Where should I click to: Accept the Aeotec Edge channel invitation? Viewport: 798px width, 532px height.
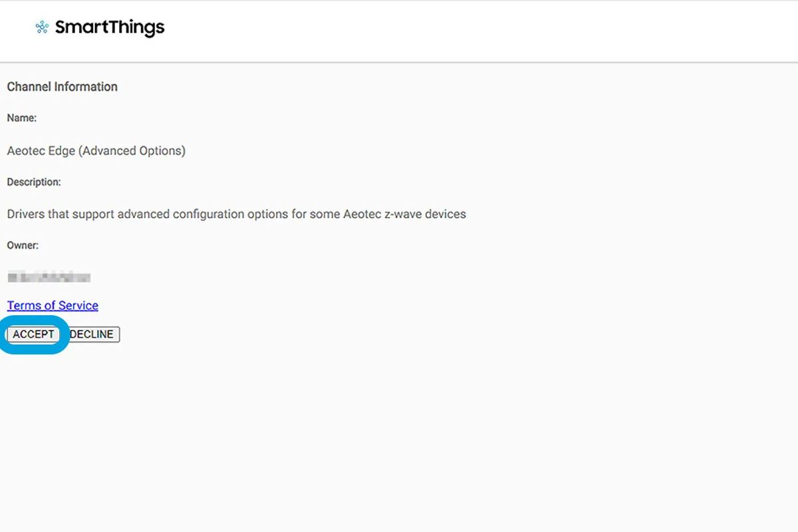pos(33,334)
